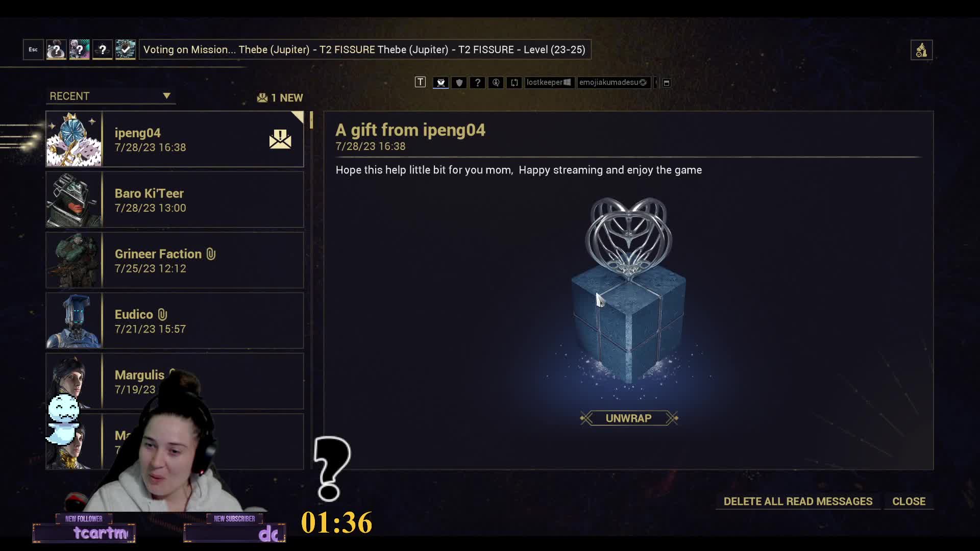Open the shield chat channel icon

click(459, 82)
